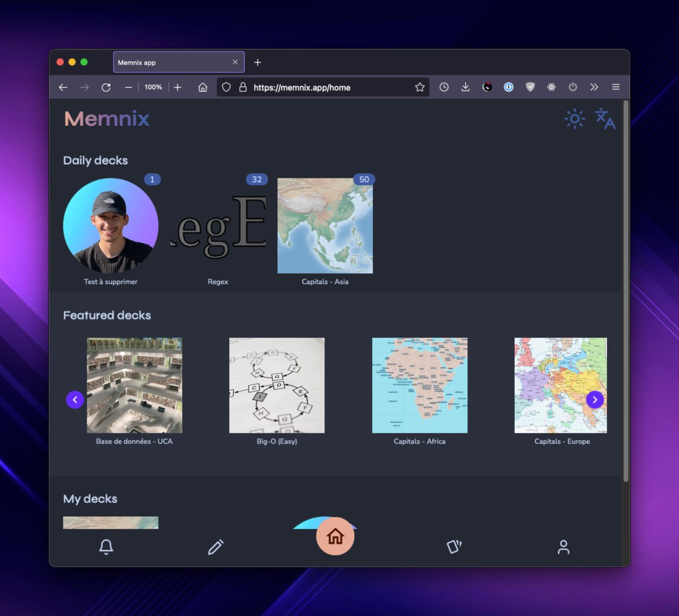This screenshot has width=679, height=616.
Task: Open browser history clock icon
Action: tap(444, 87)
